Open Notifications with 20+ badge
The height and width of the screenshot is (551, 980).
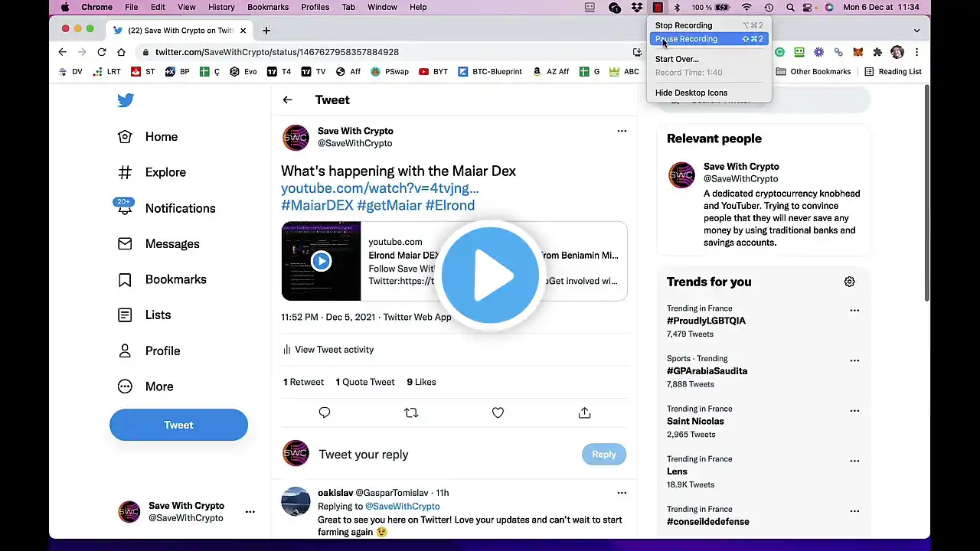(166, 208)
